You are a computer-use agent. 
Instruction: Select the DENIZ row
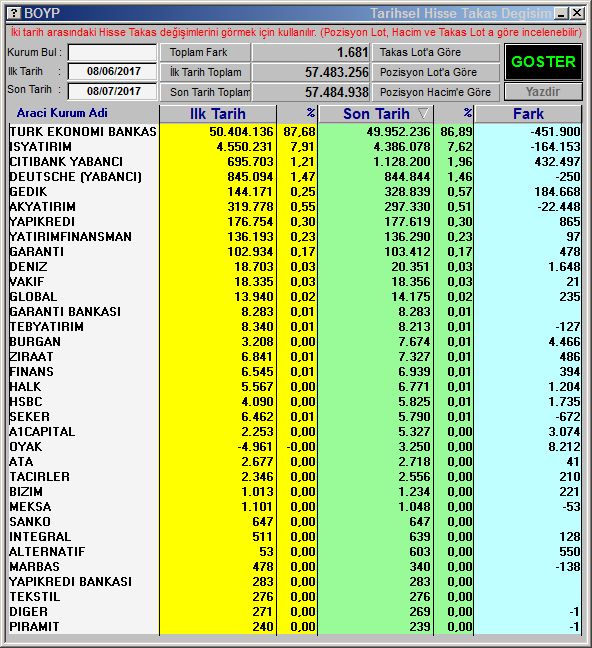tap(295, 267)
